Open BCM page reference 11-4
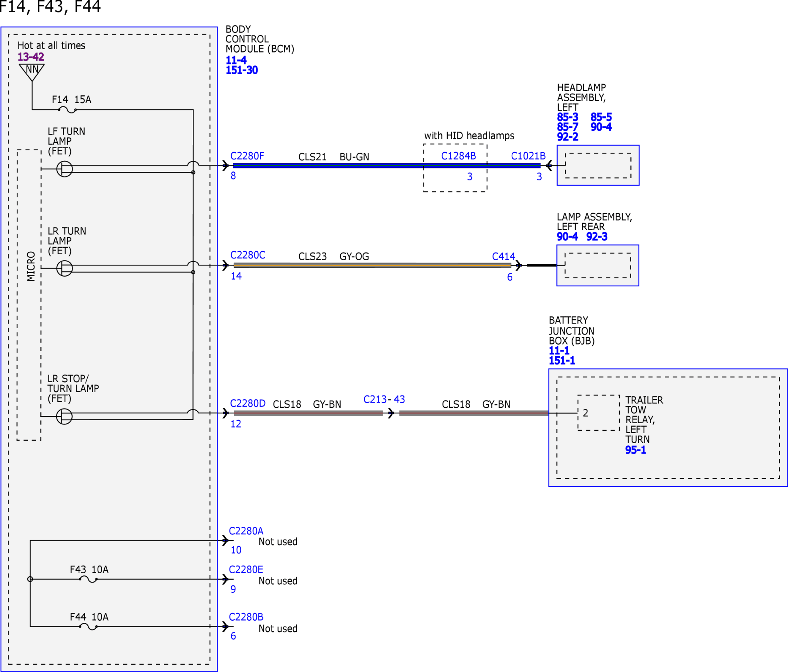 pos(236,60)
